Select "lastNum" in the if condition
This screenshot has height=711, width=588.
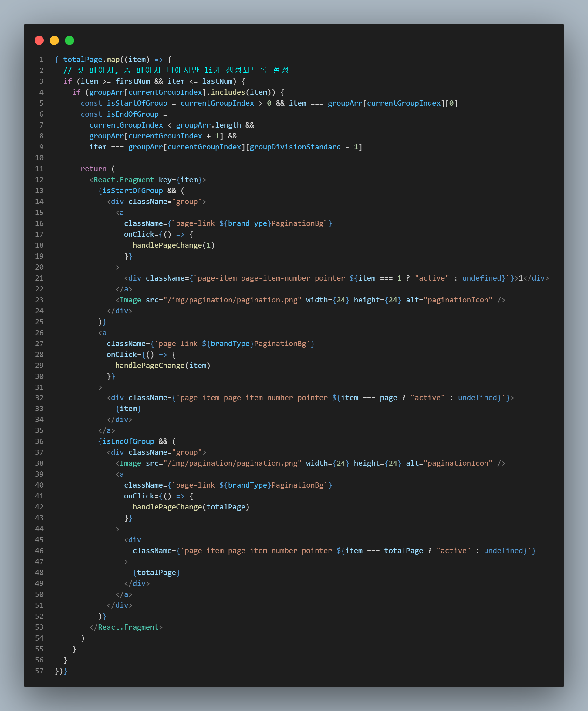tap(217, 81)
